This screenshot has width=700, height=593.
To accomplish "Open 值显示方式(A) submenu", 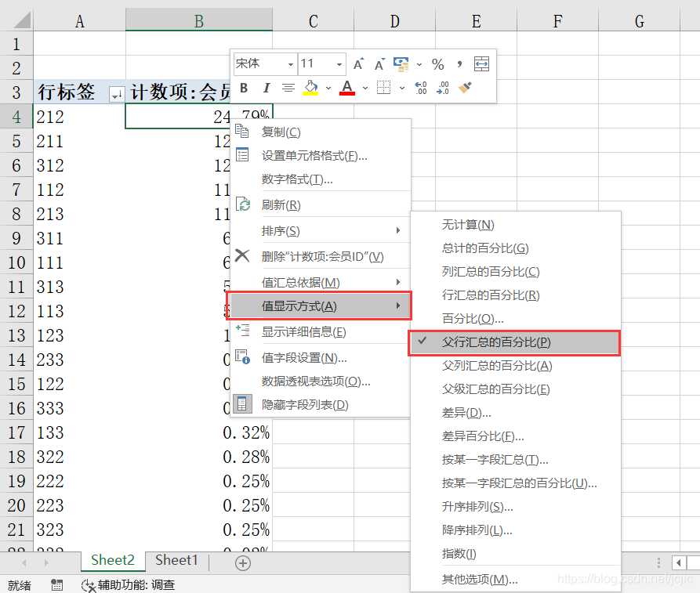I will (x=319, y=306).
